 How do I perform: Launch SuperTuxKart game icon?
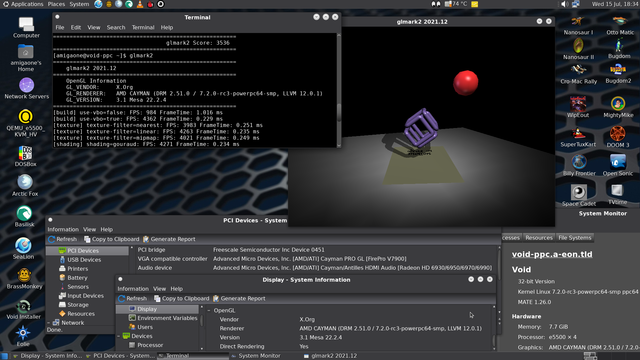pyautogui.click(x=578, y=137)
